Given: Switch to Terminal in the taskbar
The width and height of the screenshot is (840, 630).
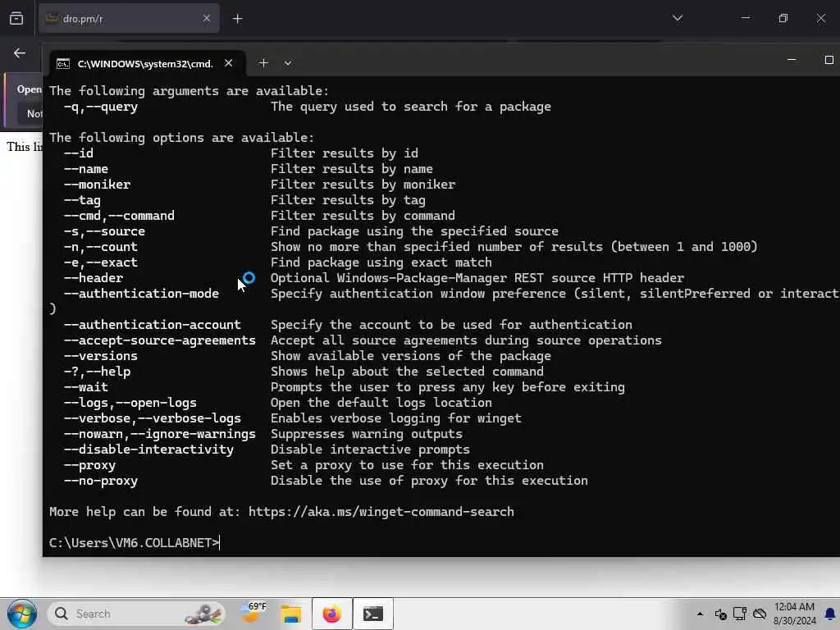Looking at the screenshot, I should [373, 614].
